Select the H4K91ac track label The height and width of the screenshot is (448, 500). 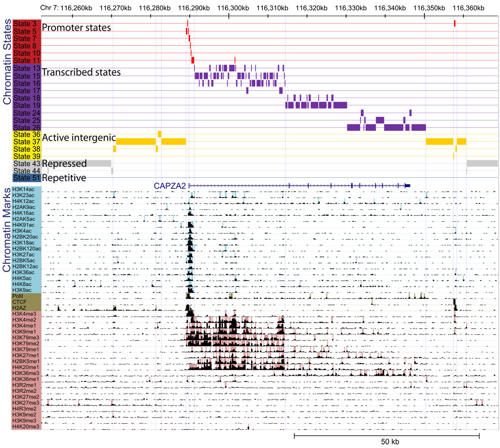click(24, 225)
